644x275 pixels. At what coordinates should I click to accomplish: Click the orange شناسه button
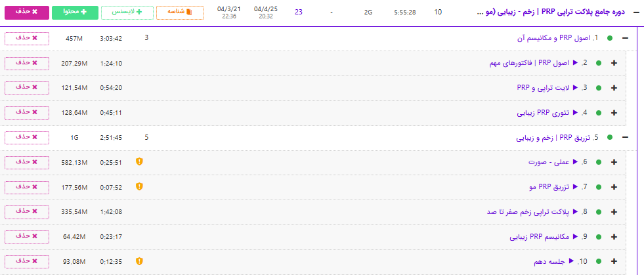pos(180,12)
